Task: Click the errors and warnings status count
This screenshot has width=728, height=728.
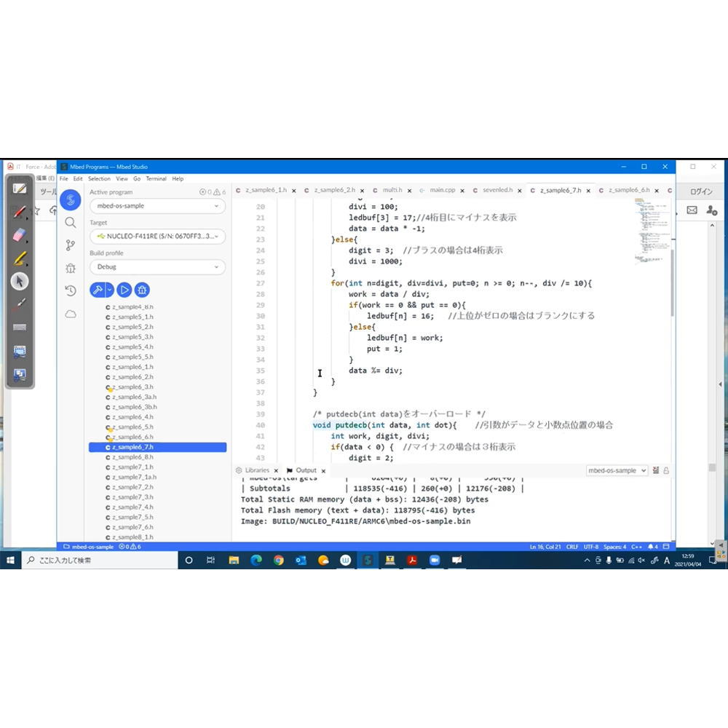Action: click(130, 547)
